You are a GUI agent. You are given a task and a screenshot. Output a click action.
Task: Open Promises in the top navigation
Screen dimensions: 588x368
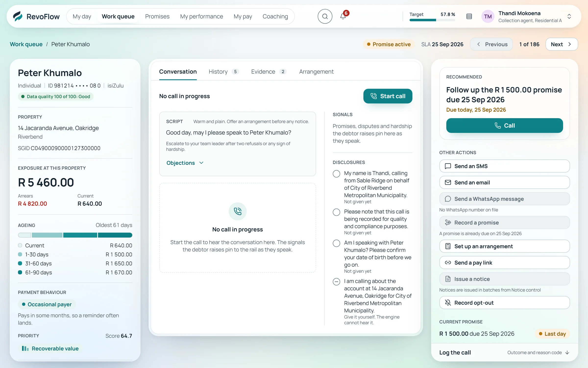(157, 16)
